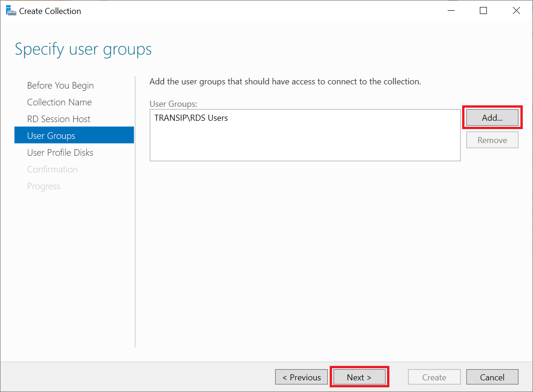The image size is (533, 392).
Task: Click empty area of User Groups list
Action: 305,144
